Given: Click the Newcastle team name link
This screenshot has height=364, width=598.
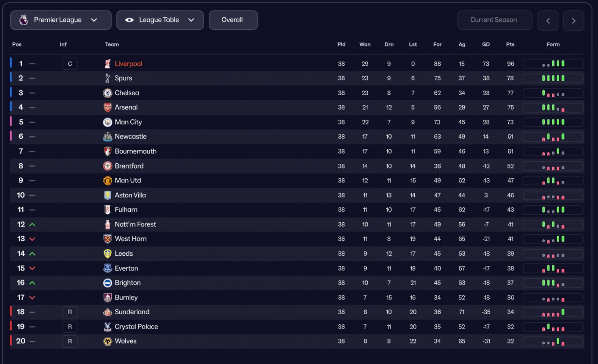Looking at the screenshot, I should [x=131, y=137].
